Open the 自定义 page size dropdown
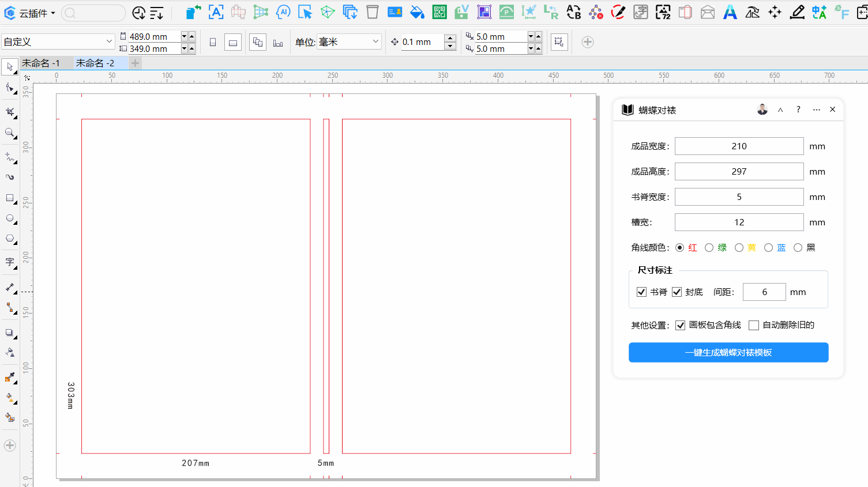This screenshot has width=868, height=487. pos(58,41)
